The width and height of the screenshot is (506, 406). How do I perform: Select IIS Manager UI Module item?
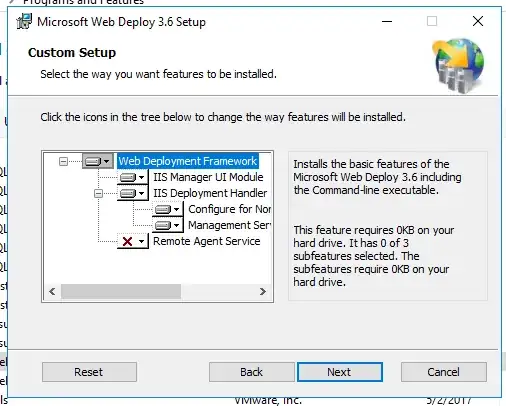click(208, 177)
